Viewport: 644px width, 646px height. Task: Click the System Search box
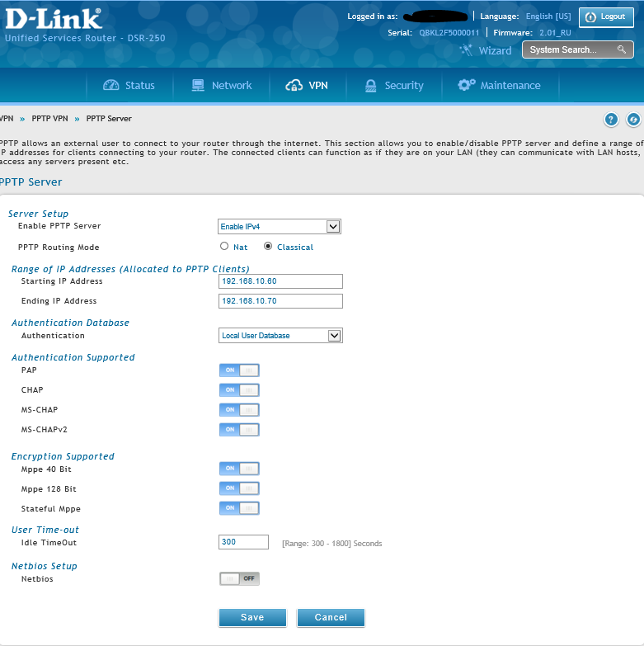coord(578,50)
